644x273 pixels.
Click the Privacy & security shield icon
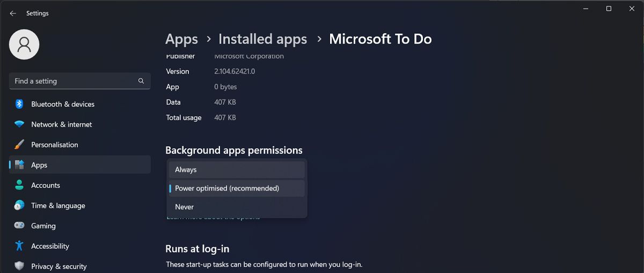[19, 266]
